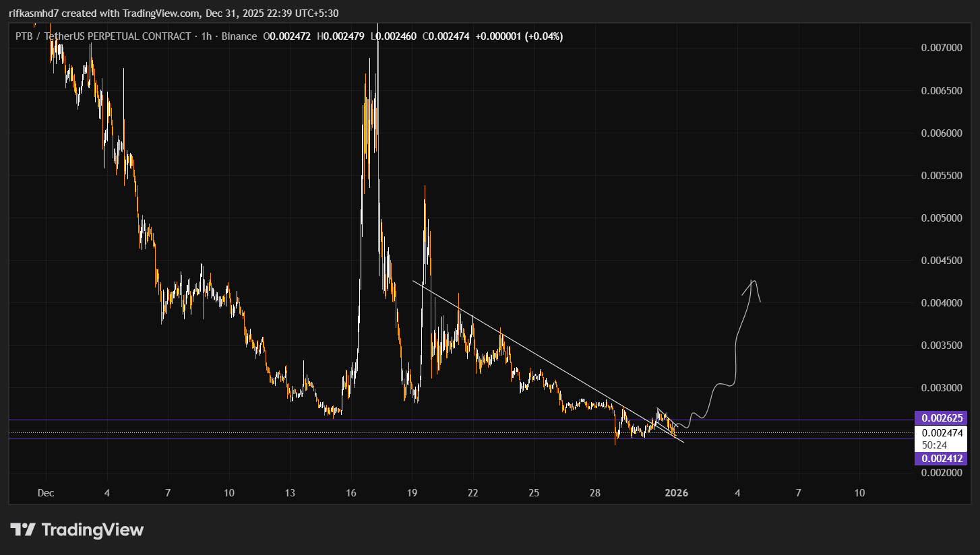
Task: Click the PTB / TetherUS PERPETUAL CONTRACT symbol title
Action: 103,36
